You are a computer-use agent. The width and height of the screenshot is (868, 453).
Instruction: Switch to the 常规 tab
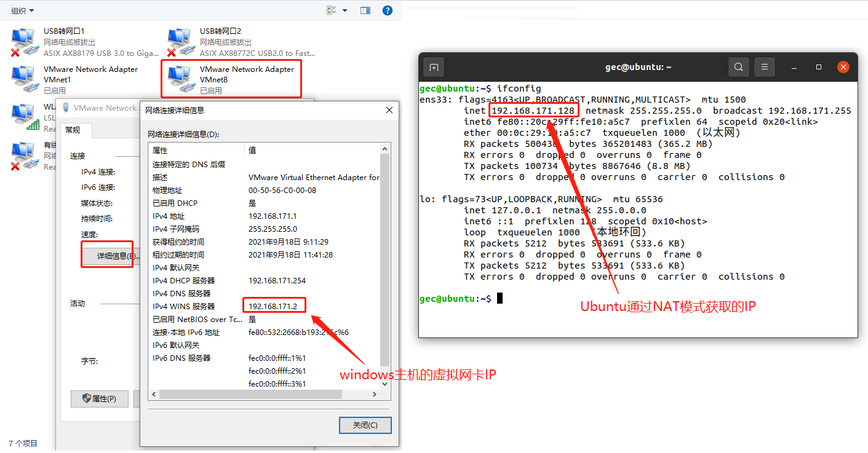73,130
